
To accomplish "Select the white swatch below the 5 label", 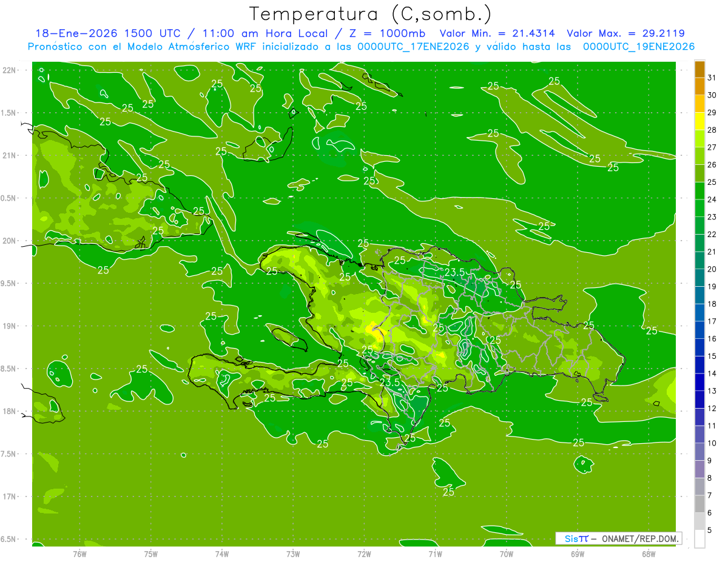I will point(700,539).
